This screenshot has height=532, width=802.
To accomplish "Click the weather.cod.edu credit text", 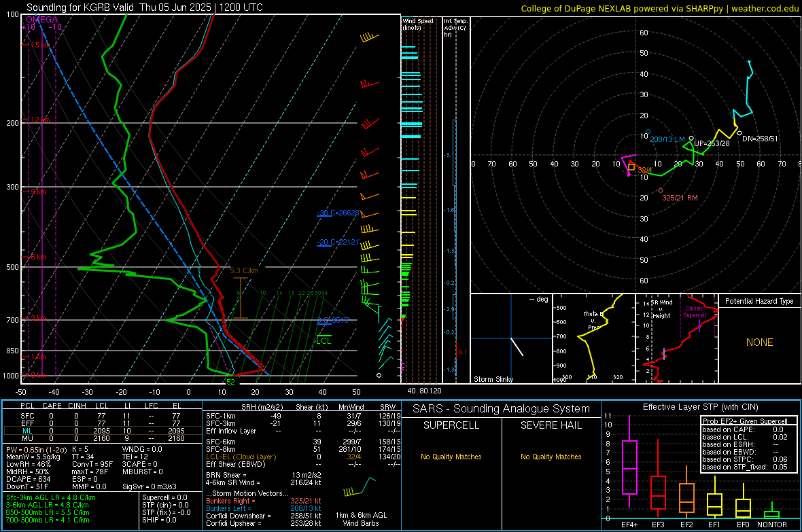I will click(765, 8).
